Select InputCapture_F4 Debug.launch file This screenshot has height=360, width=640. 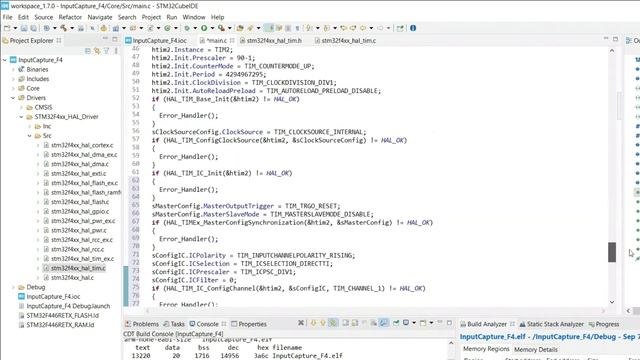coord(68,306)
